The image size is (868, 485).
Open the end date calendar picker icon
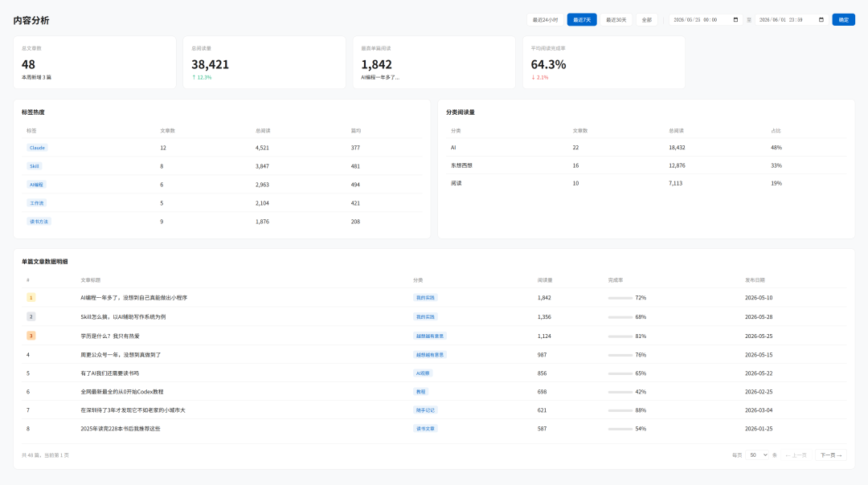point(821,20)
